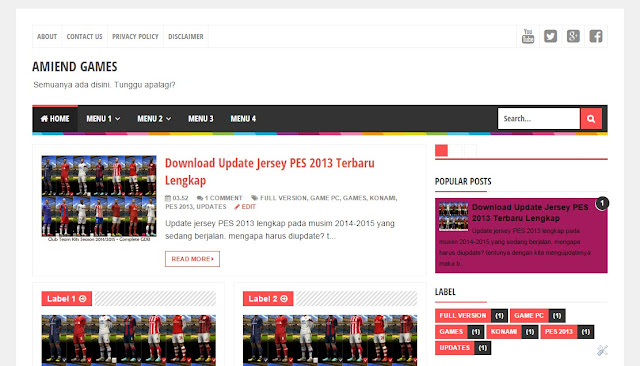Click the featured post jersey thumbnail
The height and width of the screenshot is (366, 640).
tap(99, 199)
